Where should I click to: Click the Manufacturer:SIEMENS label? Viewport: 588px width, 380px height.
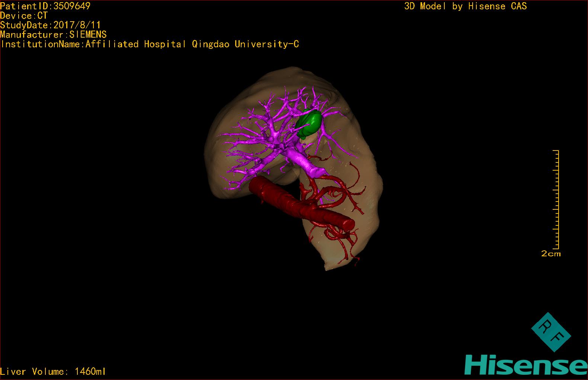(53, 35)
